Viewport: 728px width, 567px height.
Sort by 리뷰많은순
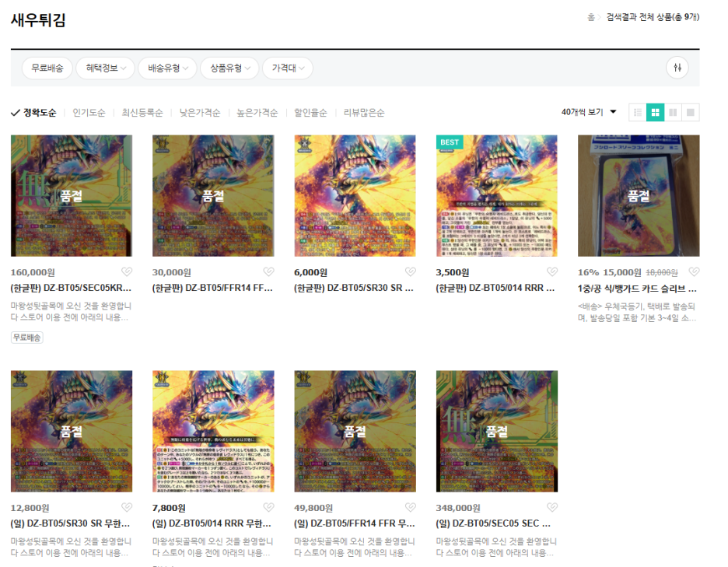click(364, 112)
